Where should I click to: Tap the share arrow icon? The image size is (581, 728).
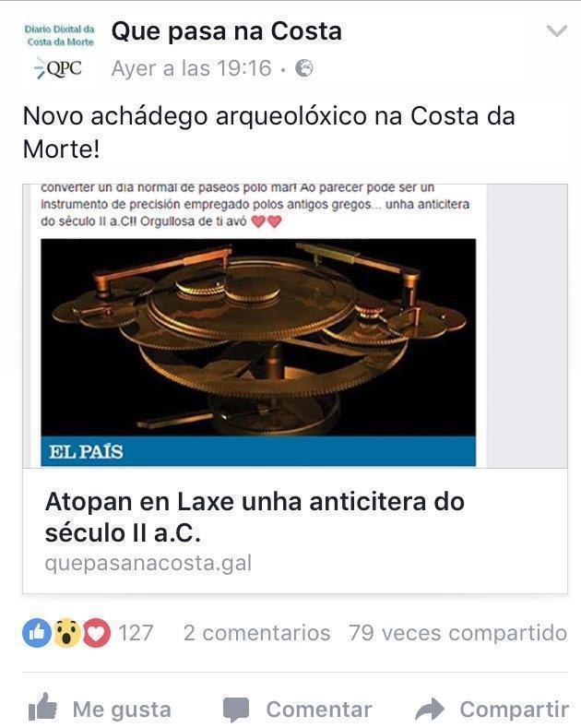tap(429, 709)
